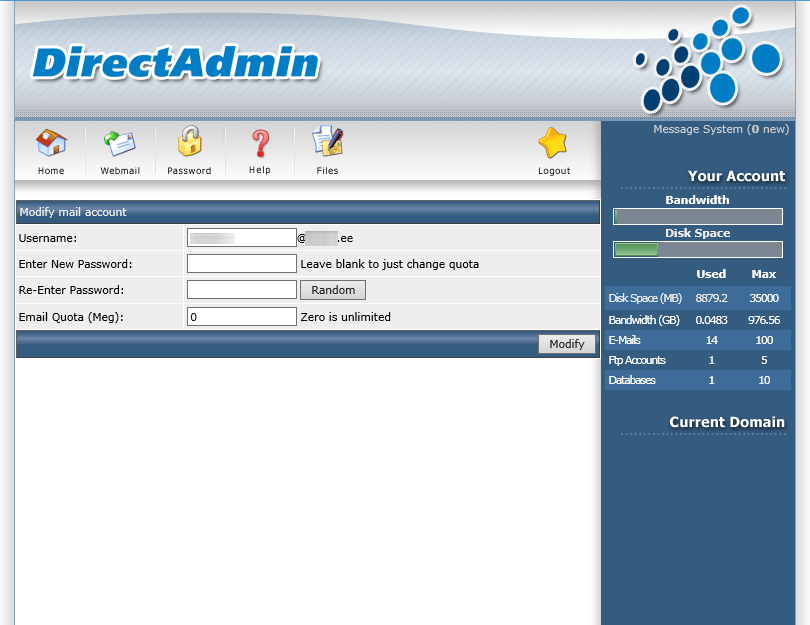Viewport: 810px width, 625px height.
Task: Focus the Re-Enter Password field
Action: (242, 290)
